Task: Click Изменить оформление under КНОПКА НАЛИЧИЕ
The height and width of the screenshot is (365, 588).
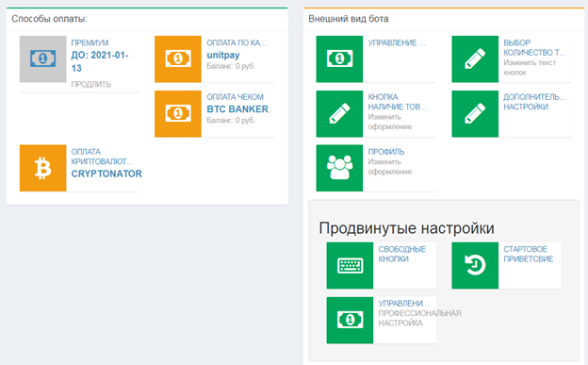Action: pos(389,122)
